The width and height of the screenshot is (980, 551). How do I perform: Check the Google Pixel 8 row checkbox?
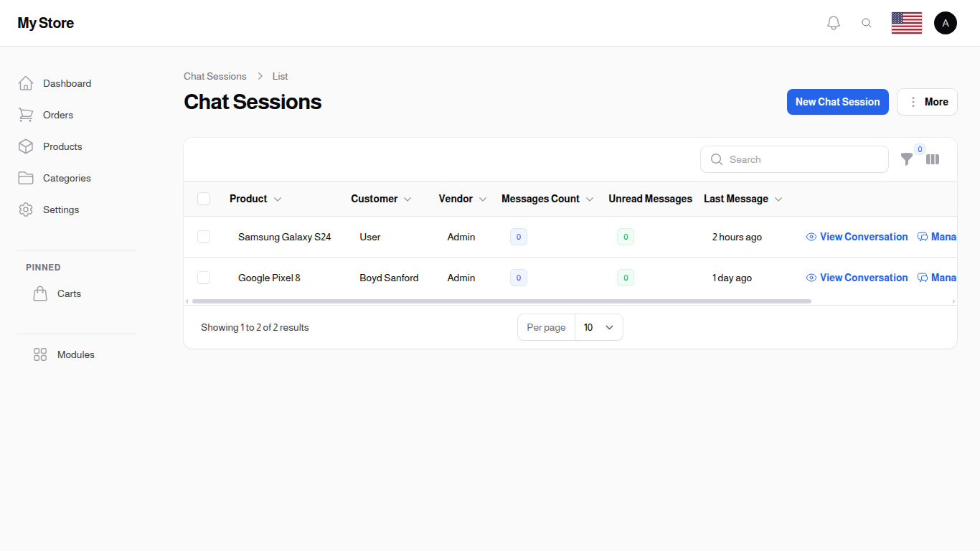click(204, 278)
